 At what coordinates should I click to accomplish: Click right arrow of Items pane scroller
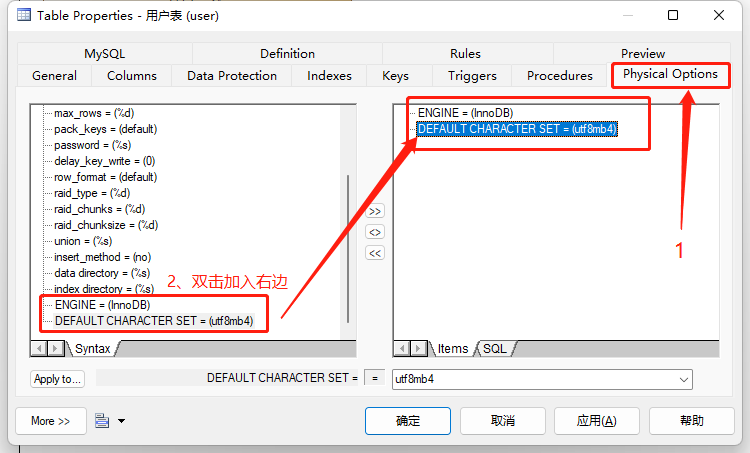(x=419, y=348)
